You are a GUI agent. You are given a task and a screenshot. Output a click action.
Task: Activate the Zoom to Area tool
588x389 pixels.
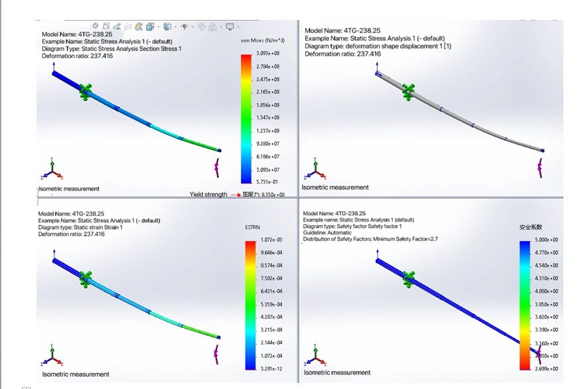pos(106,25)
